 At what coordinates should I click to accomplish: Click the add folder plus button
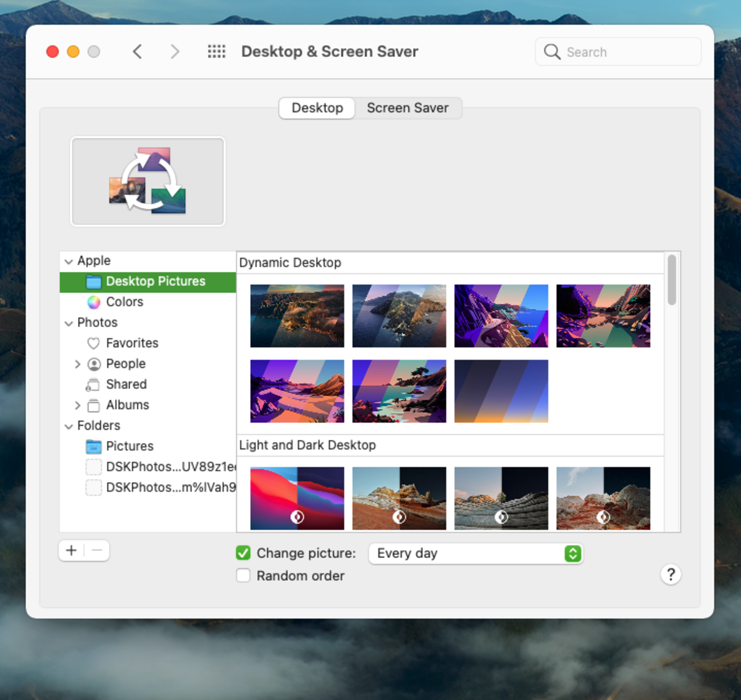pos(71,550)
